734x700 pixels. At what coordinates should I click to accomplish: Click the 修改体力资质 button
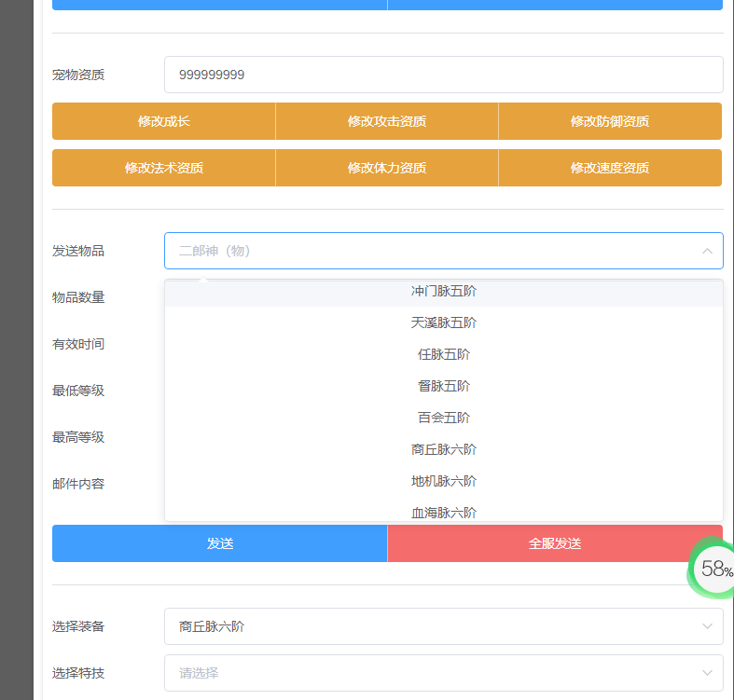click(x=387, y=168)
